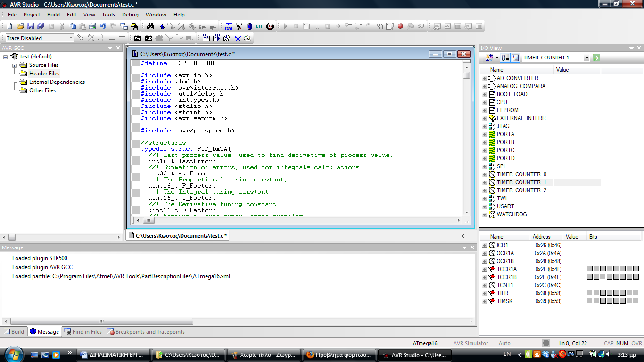Screen dimensions: 644x362
Task: Open the TIMER_COUNTER_1 combo box
Action: pos(586,58)
